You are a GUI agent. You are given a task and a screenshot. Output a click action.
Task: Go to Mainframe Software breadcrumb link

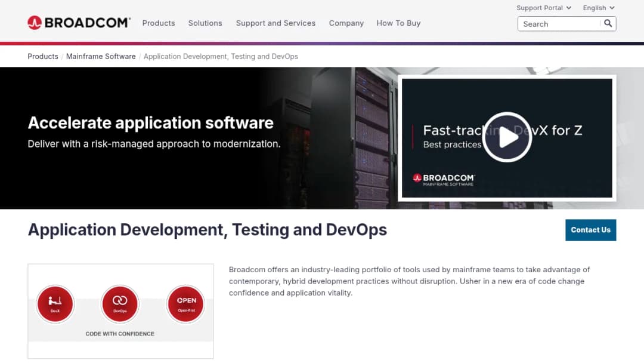pyautogui.click(x=101, y=56)
